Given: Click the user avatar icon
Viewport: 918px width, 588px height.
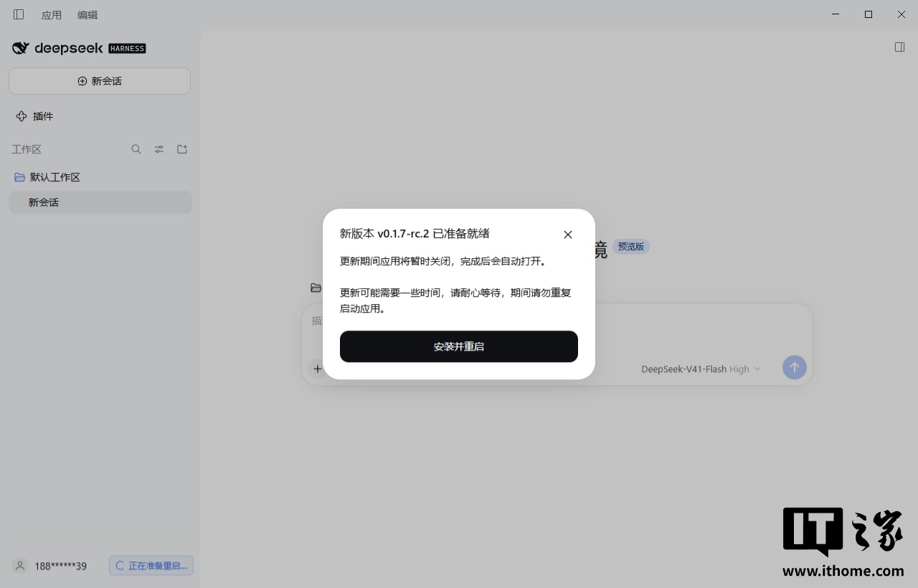Looking at the screenshot, I should pyautogui.click(x=20, y=566).
